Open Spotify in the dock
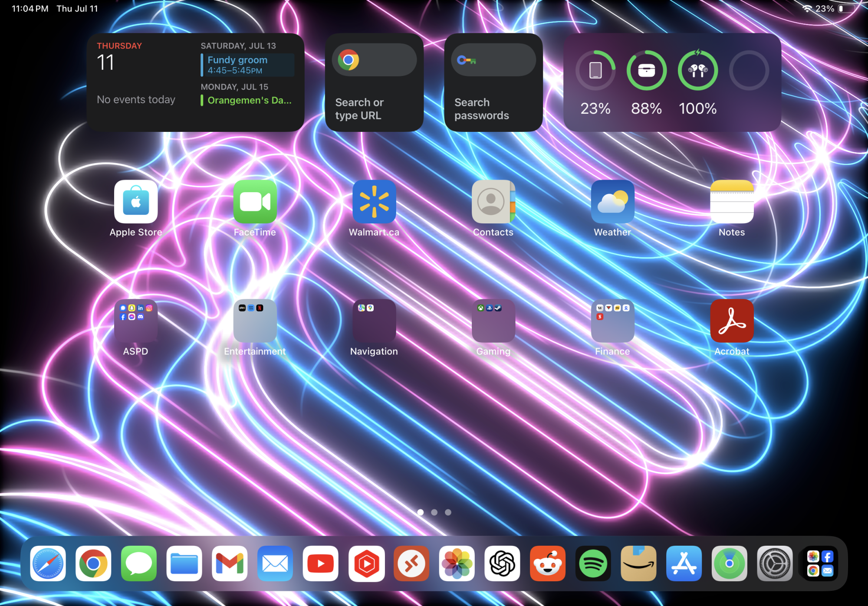Screen dimensions: 868x606 point(593,563)
